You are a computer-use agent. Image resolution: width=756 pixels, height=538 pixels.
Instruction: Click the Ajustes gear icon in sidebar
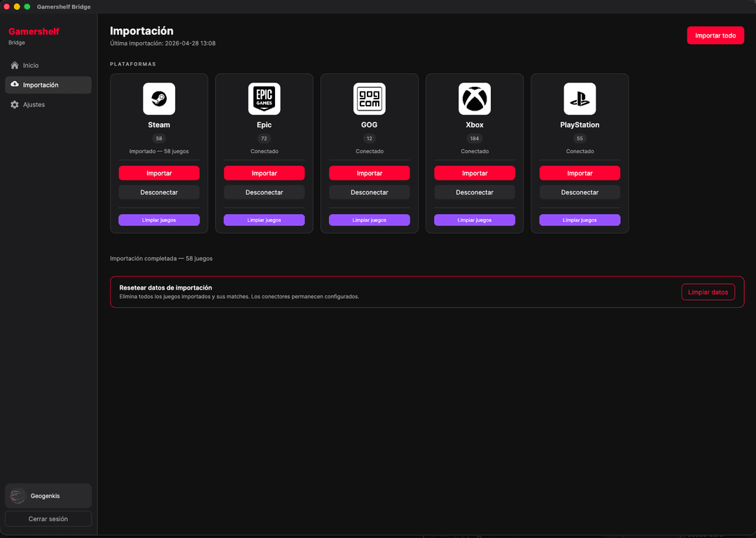click(x=15, y=104)
